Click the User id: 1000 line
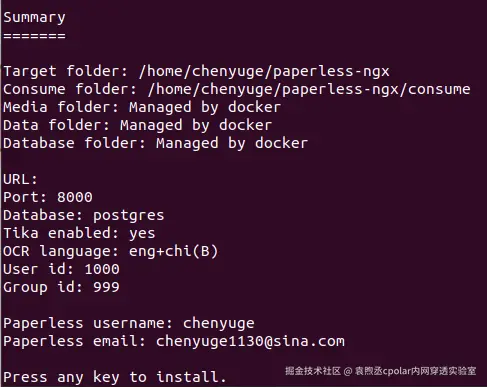This screenshot has width=487, height=387. pos(61,269)
